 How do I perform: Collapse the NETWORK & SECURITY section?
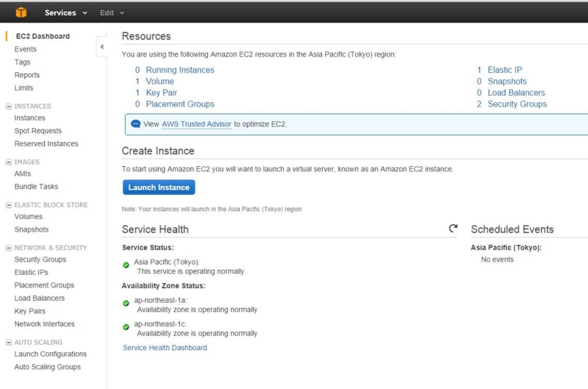pyautogui.click(x=9, y=248)
